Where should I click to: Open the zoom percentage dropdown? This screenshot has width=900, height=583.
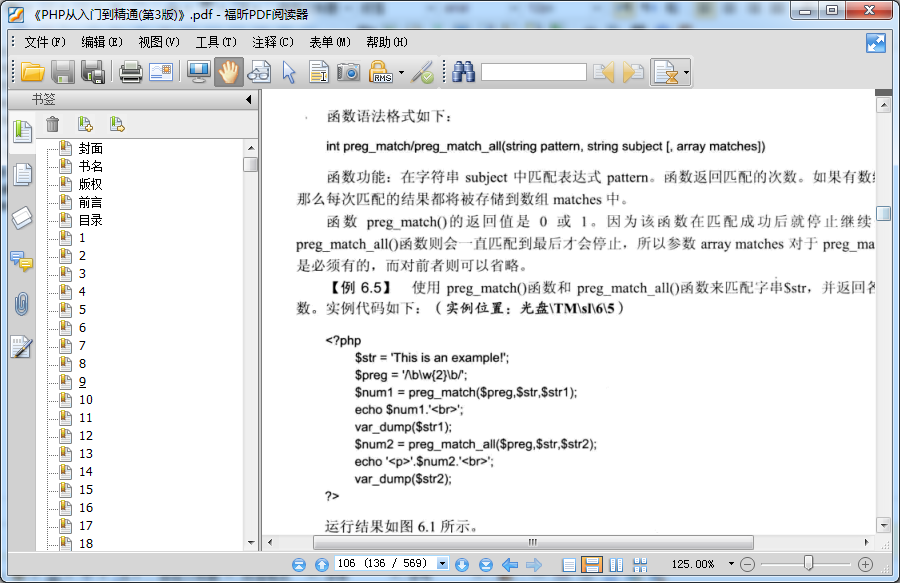tap(731, 561)
